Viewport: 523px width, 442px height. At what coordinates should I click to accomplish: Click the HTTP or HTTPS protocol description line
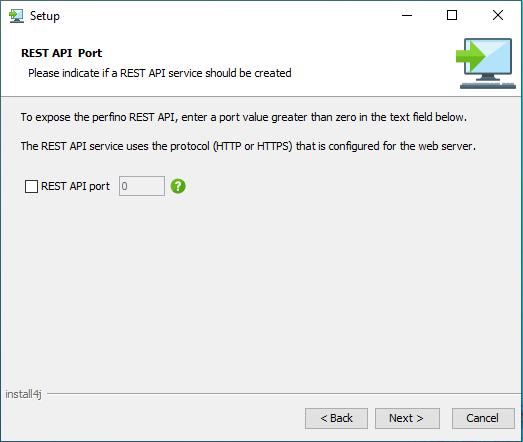click(x=248, y=146)
